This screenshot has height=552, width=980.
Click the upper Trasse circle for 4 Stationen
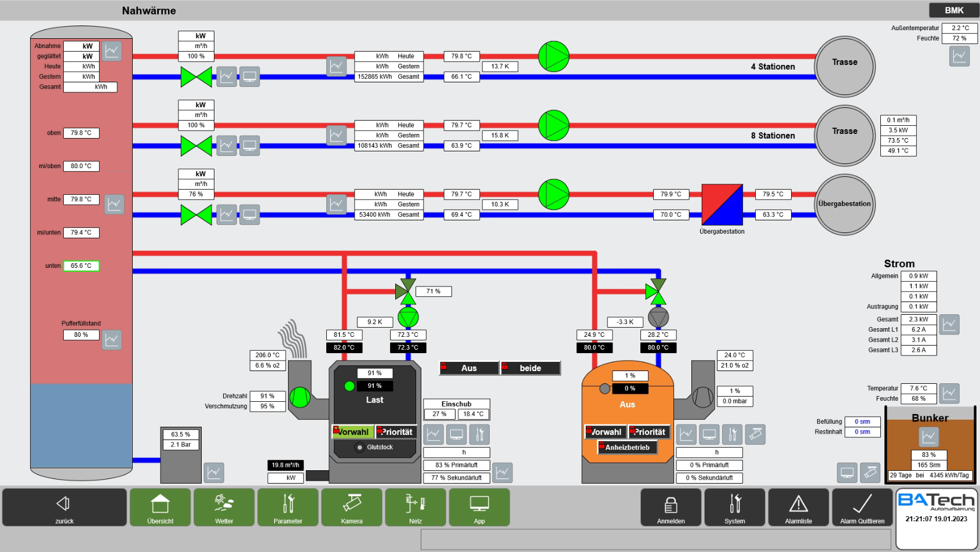pyautogui.click(x=845, y=66)
